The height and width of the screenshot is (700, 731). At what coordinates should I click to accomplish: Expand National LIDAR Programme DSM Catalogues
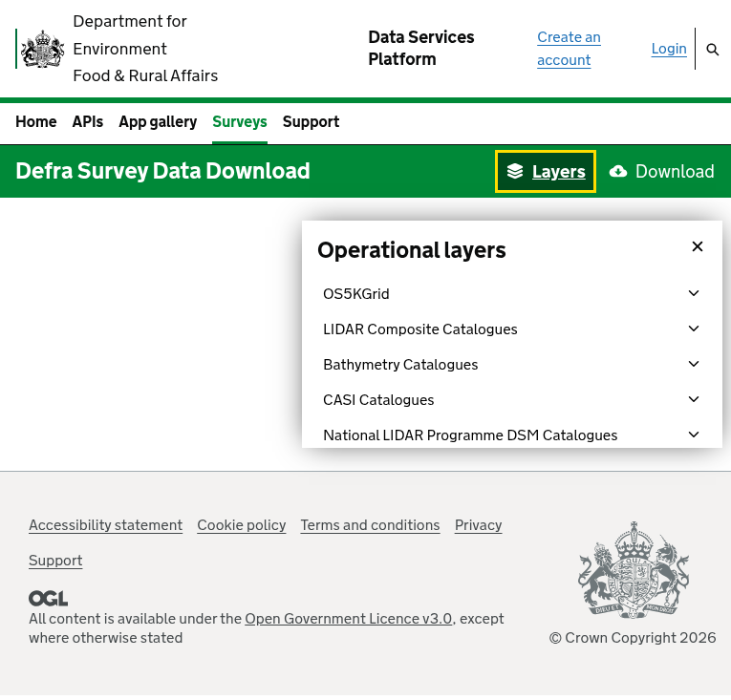[x=694, y=435]
